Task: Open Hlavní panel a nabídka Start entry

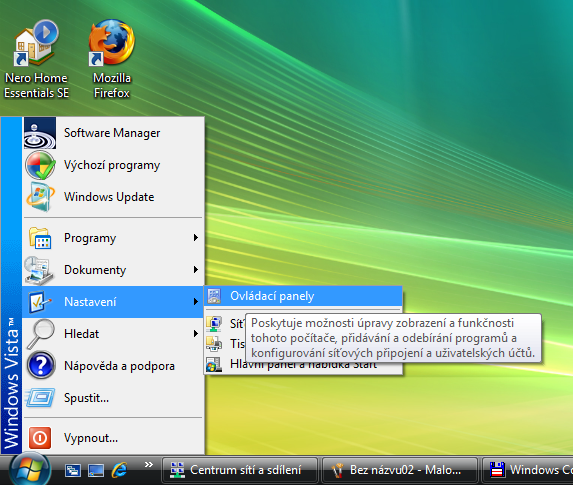Action: tap(303, 364)
